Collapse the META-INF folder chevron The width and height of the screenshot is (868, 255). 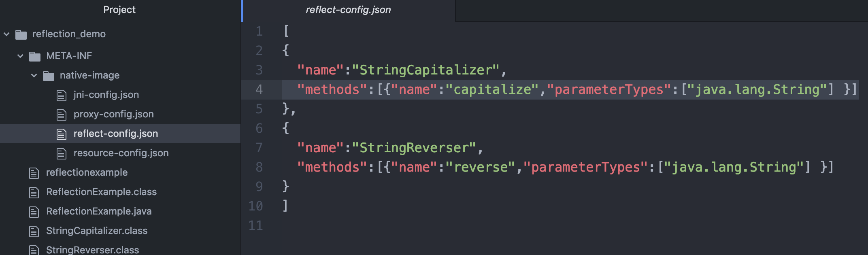pyautogui.click(x=20, y=56)
